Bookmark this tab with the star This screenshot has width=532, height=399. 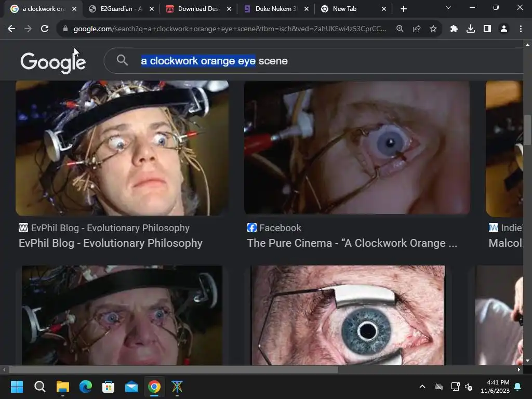(433, 29)
